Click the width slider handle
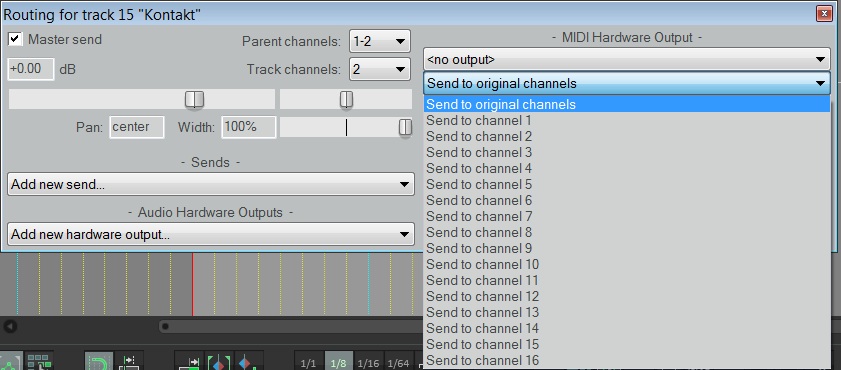This screenshot has height=370, width=841. (x=405, y=128)
